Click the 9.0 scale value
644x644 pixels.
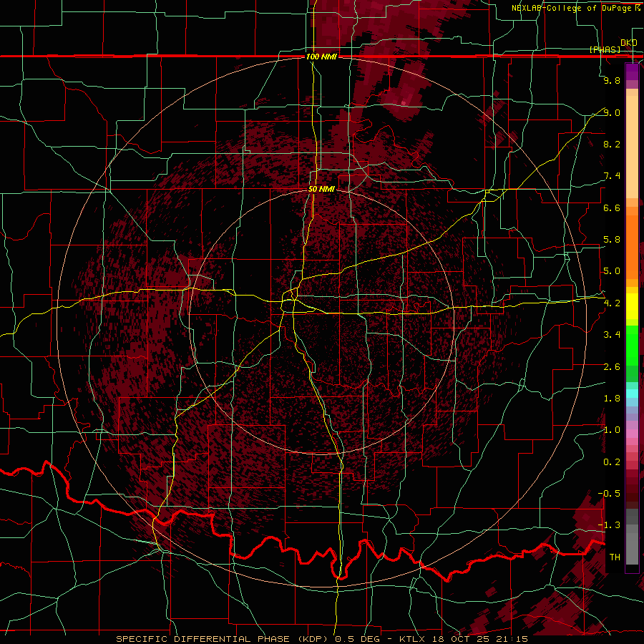coord(612,112)
